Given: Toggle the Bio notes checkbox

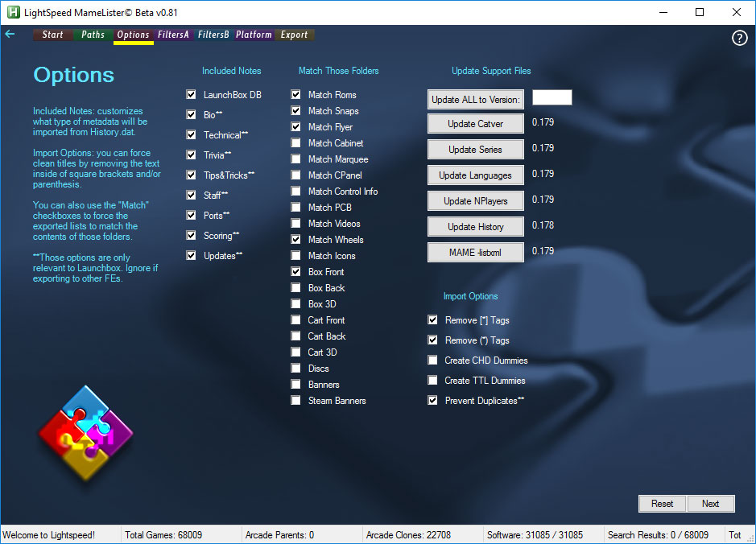Looking at the screenshot, I should point(192,115).
